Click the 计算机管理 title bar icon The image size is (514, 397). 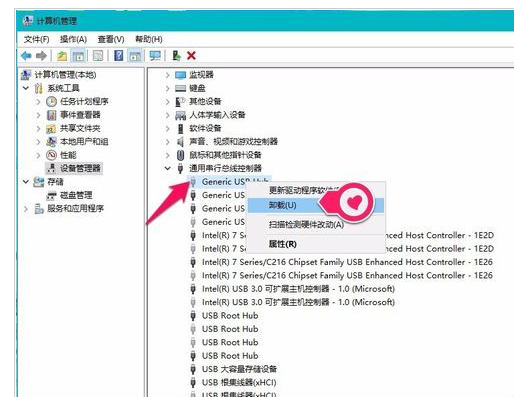click(x=28, y=21)
